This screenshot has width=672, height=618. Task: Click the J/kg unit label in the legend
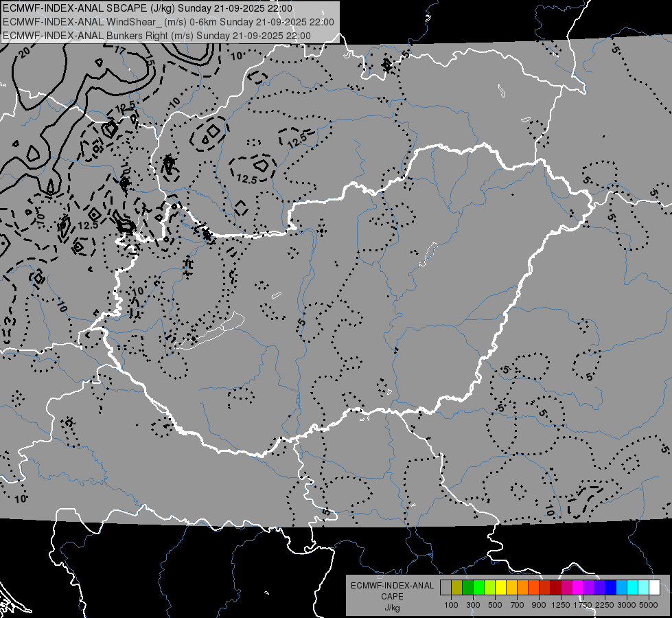pos(392,608)
